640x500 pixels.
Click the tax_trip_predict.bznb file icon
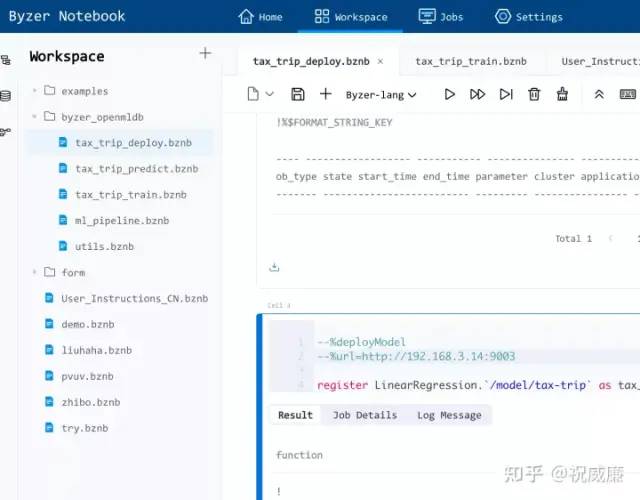63,168
